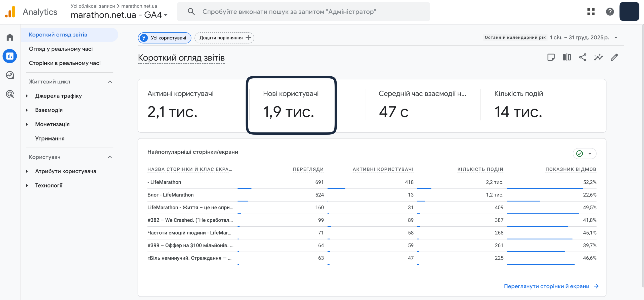
Task: Select Огляд у реальному часі menu item
Action: (x=61, y=49)
